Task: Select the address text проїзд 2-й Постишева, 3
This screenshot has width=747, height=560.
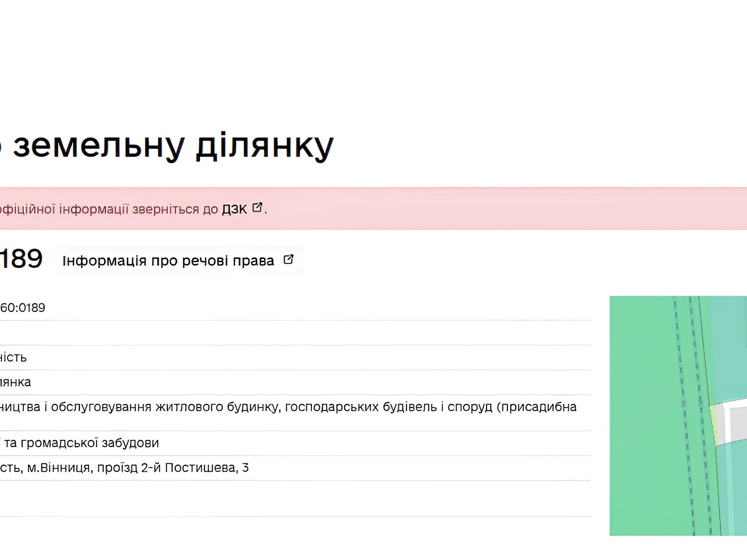Action: (x=173, y=468)
